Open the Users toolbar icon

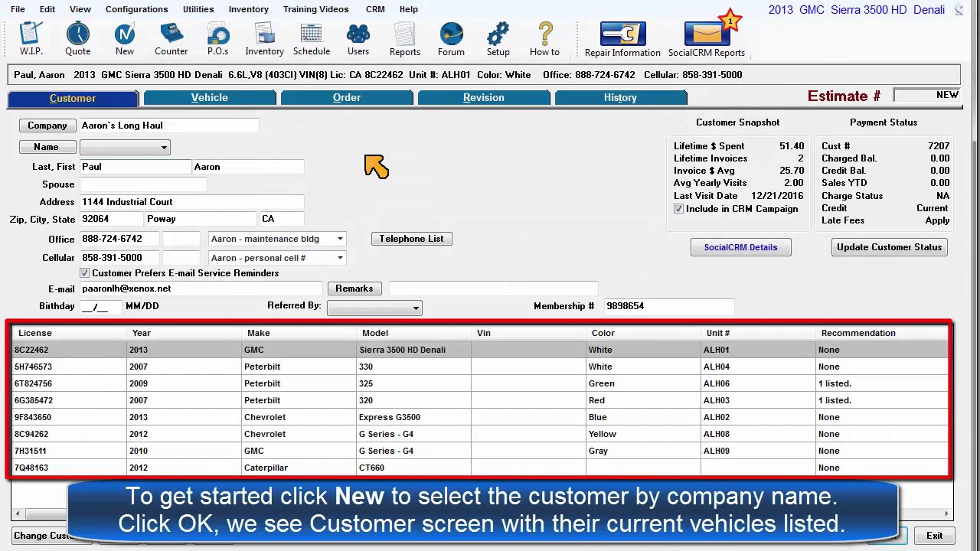[358, 38]
